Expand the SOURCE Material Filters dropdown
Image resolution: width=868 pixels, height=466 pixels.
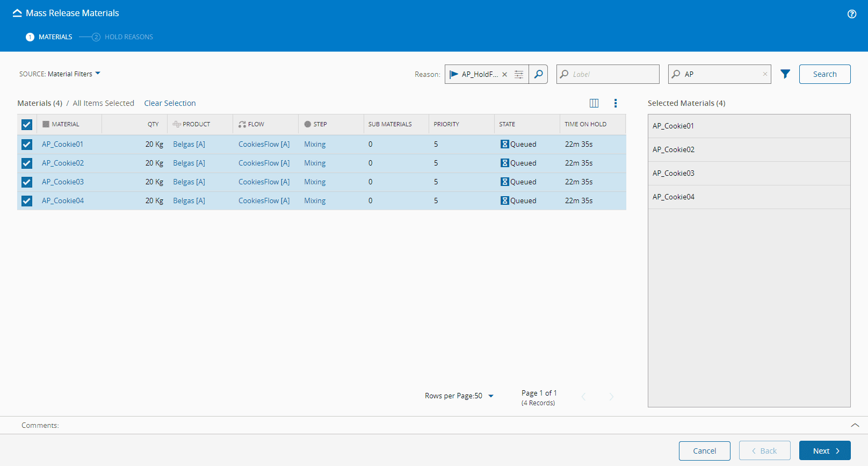(60, 74)
